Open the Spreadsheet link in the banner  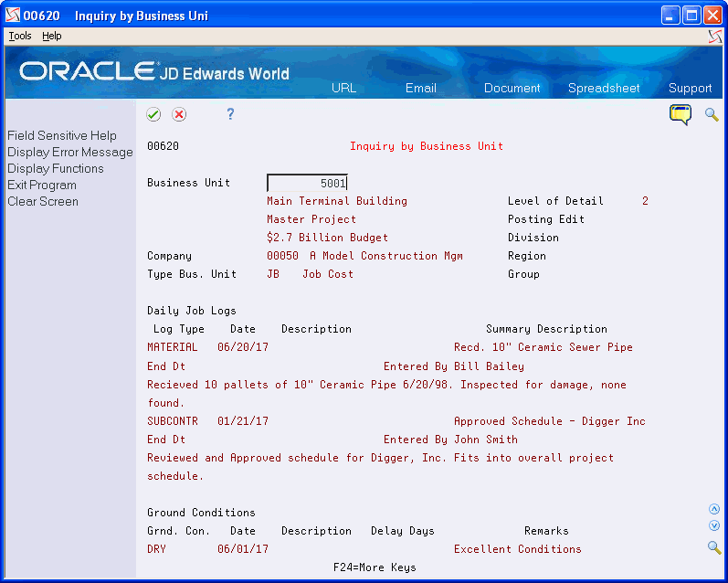tap(604, 88)
